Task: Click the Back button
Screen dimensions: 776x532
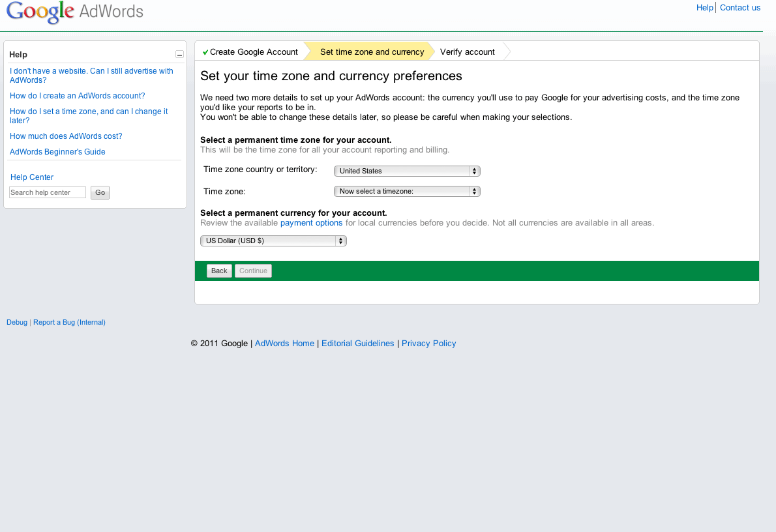Action: [219, 271]
